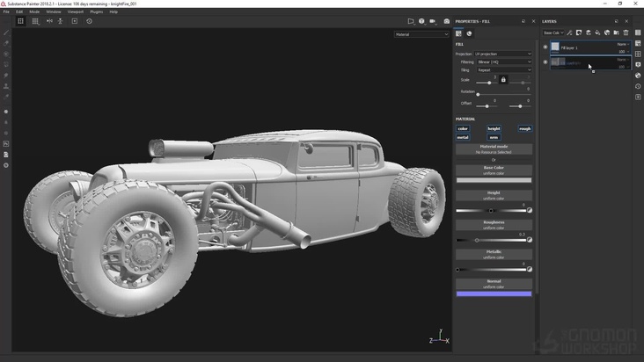Click the Metallic uniform color button
Screen dimensions: 644x362
point(494,255)
